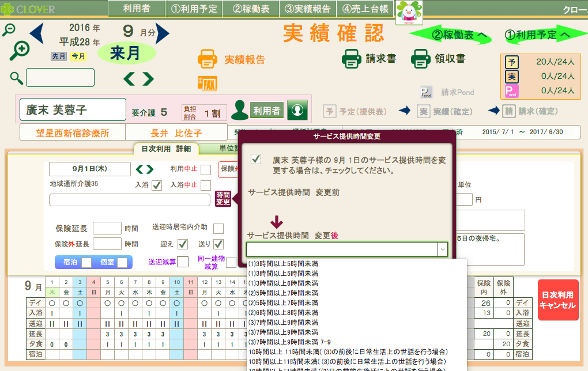Go to next month with dark-blue right arrow

click(x=163, y=33)
